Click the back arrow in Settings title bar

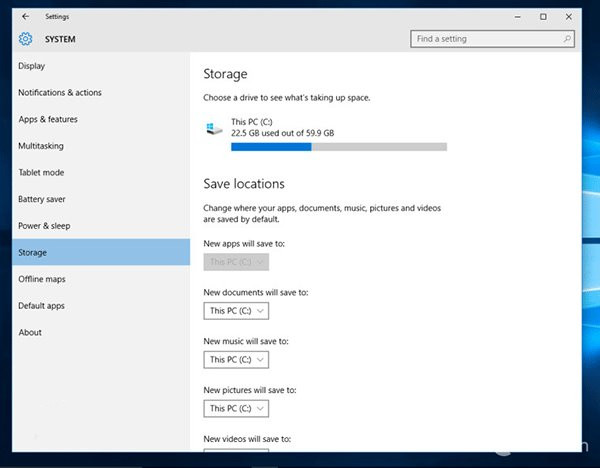(25, 17)
